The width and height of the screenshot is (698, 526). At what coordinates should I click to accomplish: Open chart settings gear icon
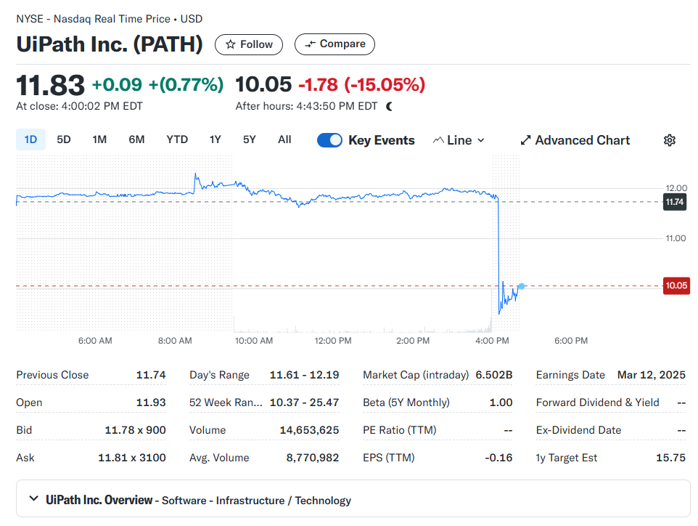pyautogui.click(x=669, y=140)
